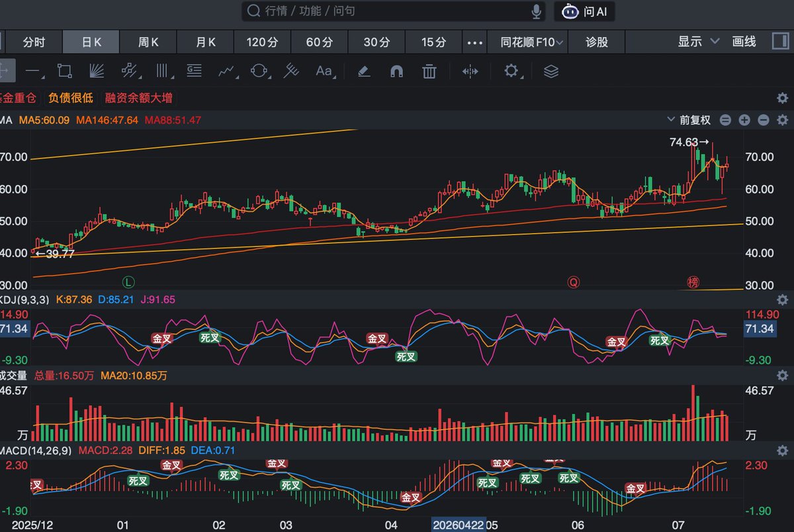Click the horizontal mirror align icon
The height and width of the screenshot is (532, 794).
[x=470, y=71]
